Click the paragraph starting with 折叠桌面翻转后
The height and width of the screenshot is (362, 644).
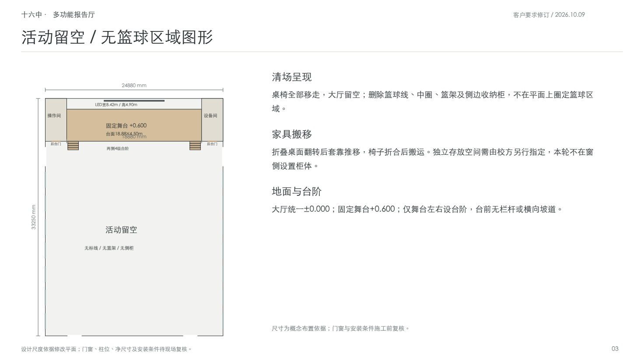432,159
